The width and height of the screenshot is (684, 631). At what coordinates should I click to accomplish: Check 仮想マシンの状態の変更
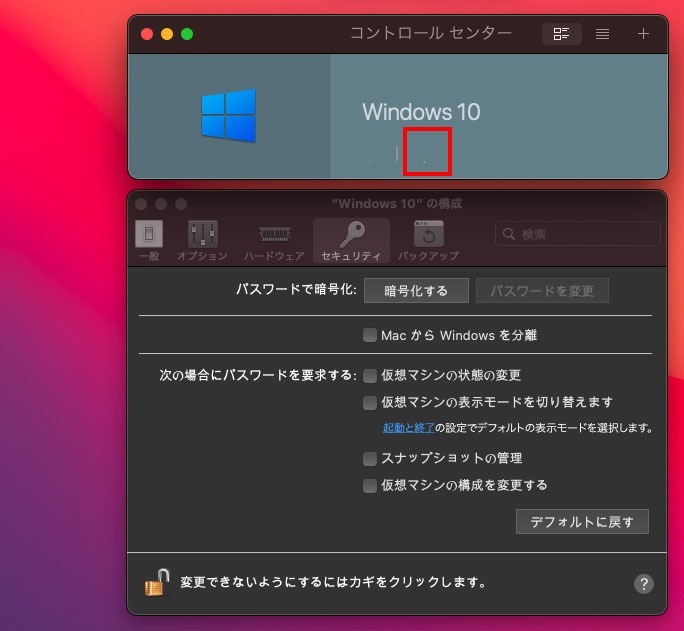pyautogui.click(x=370, y=375)
